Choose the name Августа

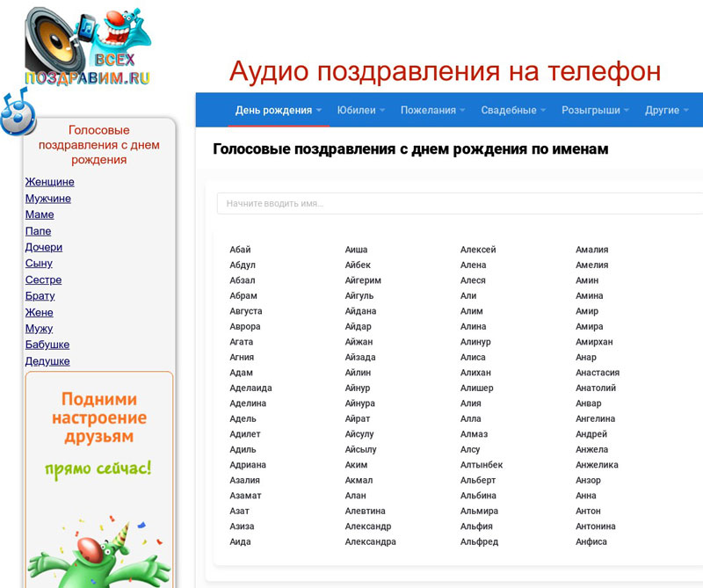(x=246, y=311)
